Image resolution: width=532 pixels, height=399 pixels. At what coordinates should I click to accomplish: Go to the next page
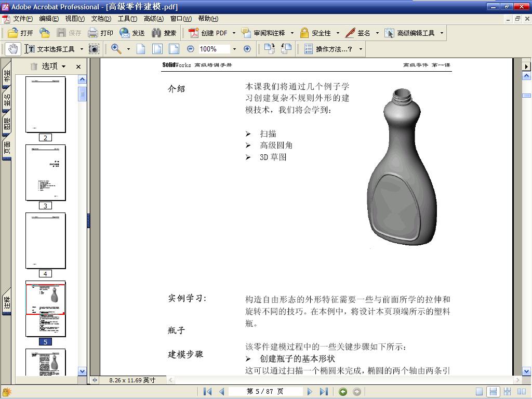pos(309,392)
